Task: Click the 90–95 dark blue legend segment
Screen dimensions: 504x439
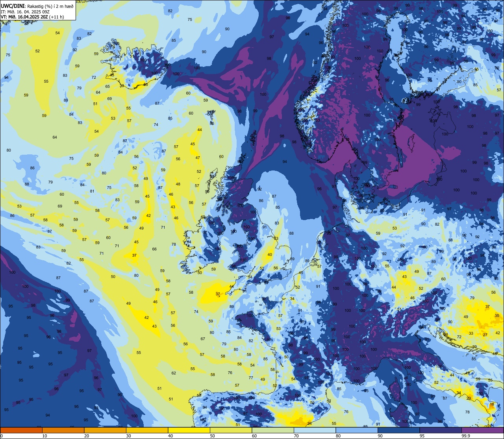Action: pyautogui.click(x=398, y=430)
